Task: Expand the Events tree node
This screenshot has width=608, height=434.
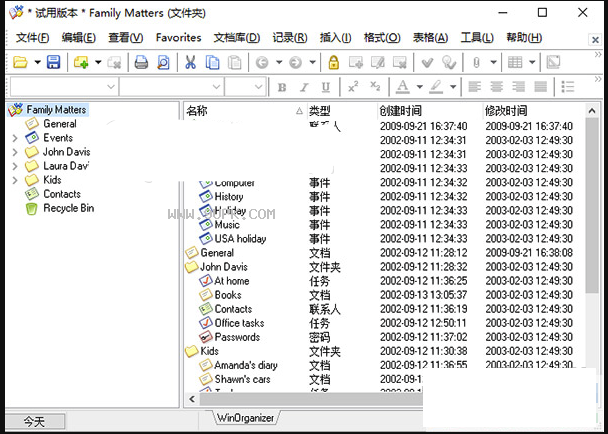Action: pos(15,138)
